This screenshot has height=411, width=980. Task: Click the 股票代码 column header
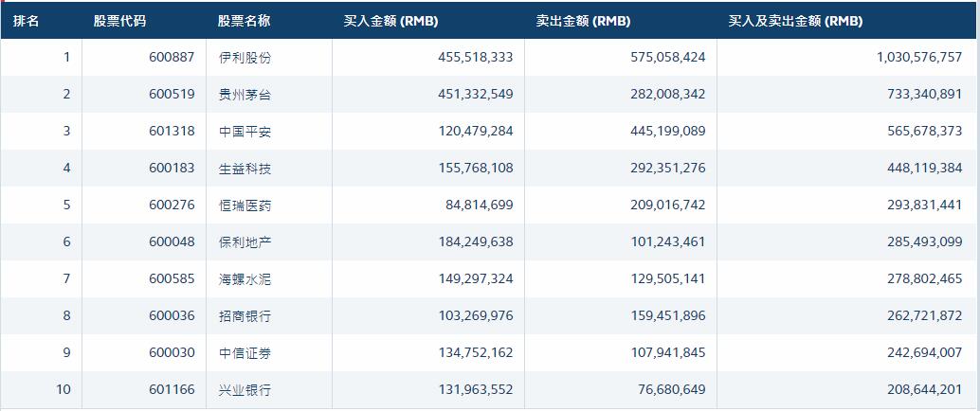click(120, 21)
